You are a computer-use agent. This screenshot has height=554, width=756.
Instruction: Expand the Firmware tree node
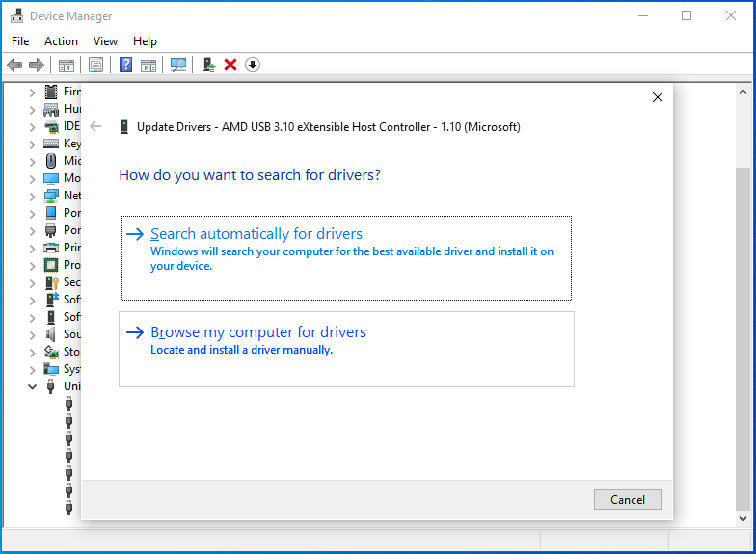pyautogui.click(x=33, y=92)
